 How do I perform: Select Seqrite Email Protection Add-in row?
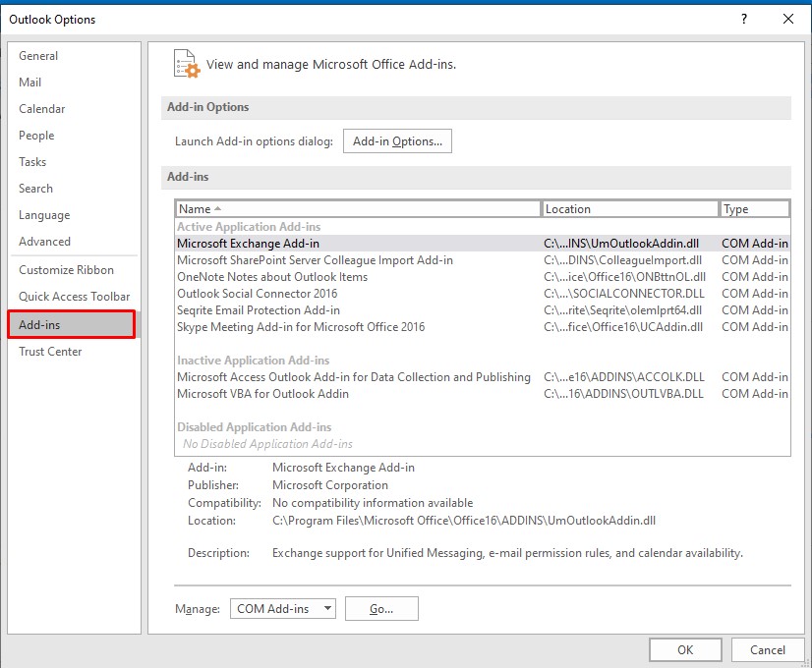[x=259, y=310]
